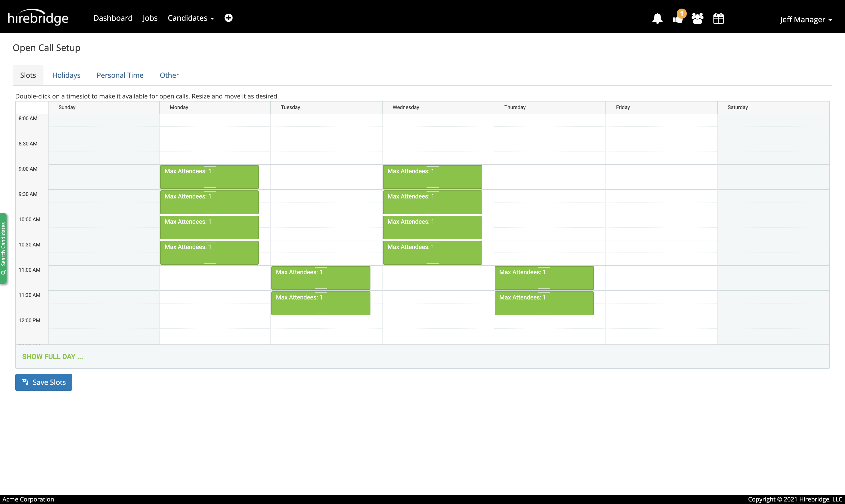Click the Save Slots button
The image size is (845, 504).
(43, 382)
